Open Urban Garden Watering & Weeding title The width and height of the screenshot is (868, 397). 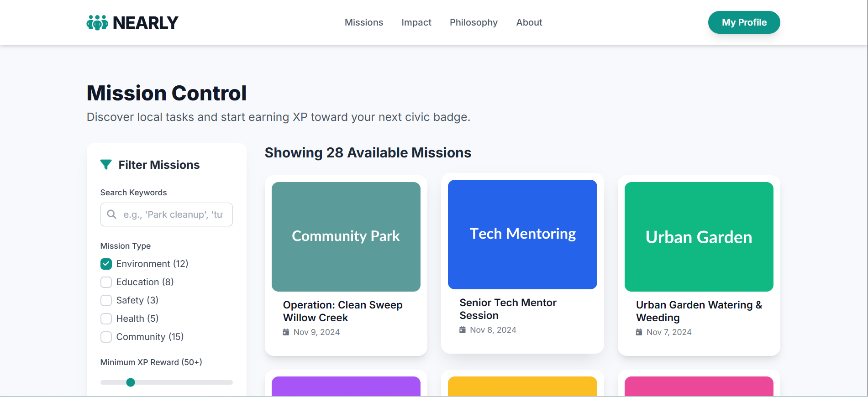[x=699, y=311]
